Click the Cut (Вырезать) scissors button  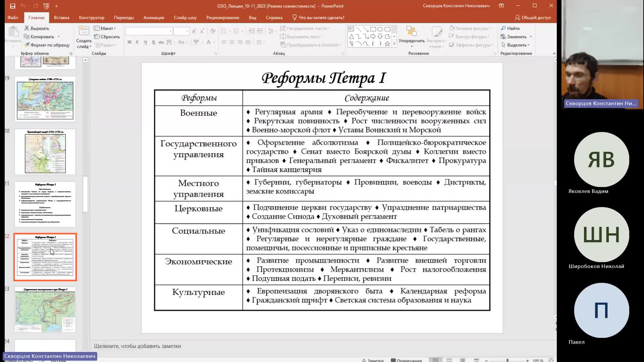(37, 28)
